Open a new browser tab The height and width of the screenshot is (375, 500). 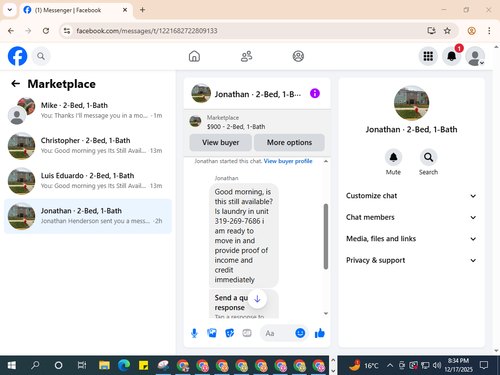pyautogui.click(x=142, y=10)
